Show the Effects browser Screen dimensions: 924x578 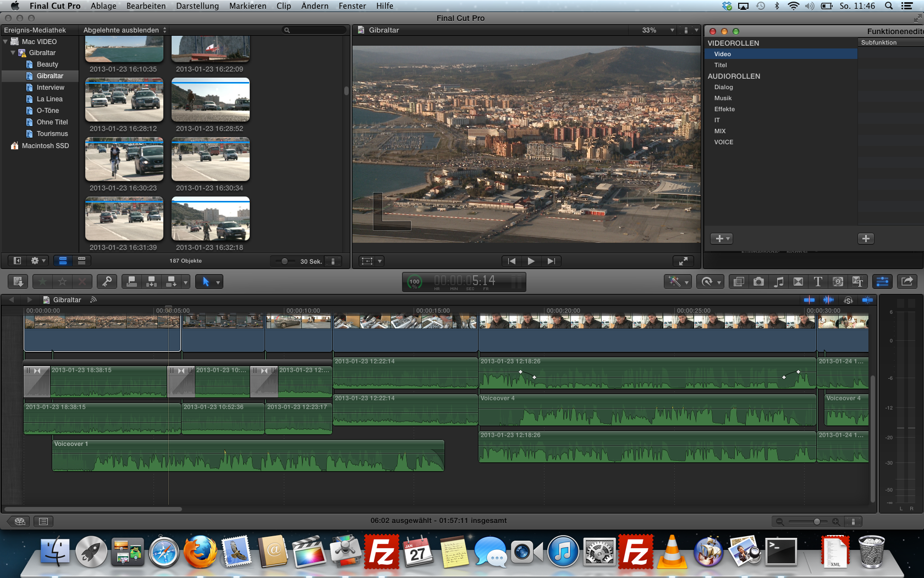click(739, 282)
